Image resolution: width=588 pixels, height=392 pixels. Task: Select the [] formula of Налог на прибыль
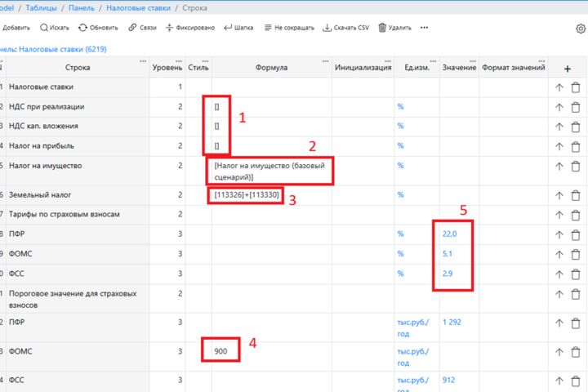pos(216,146)
